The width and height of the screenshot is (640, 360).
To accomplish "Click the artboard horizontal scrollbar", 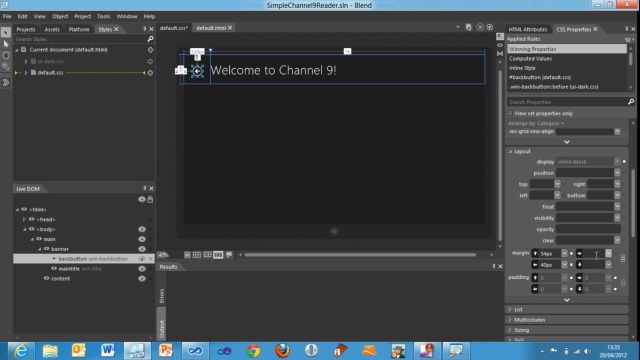I will (x=360, y=255).
